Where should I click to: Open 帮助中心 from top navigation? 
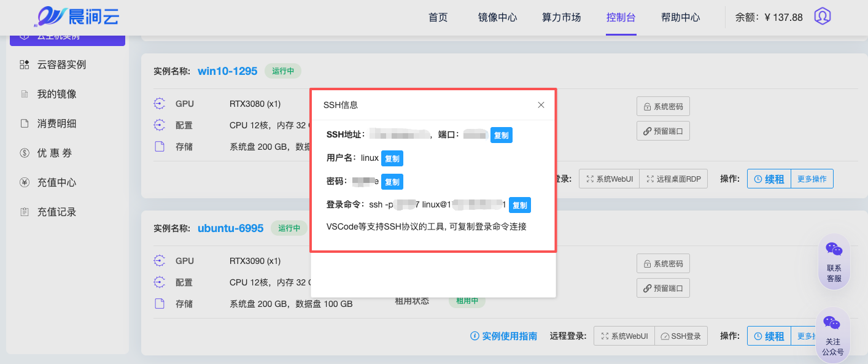(680, 17)
